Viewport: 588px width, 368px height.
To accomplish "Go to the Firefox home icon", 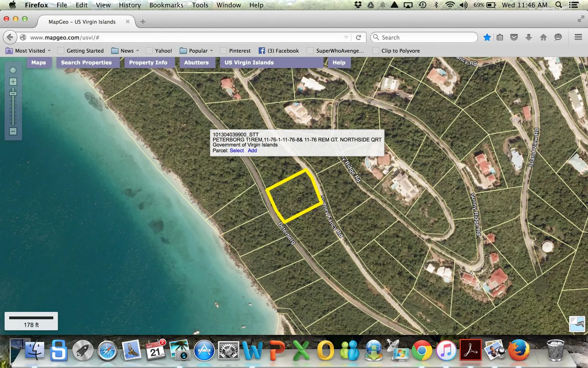I will pos(543,37).
